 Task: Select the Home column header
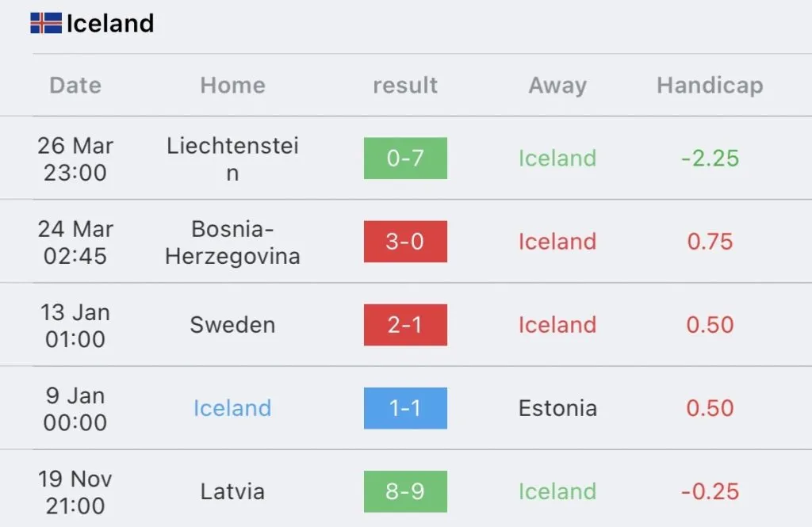tap(232, 86)
